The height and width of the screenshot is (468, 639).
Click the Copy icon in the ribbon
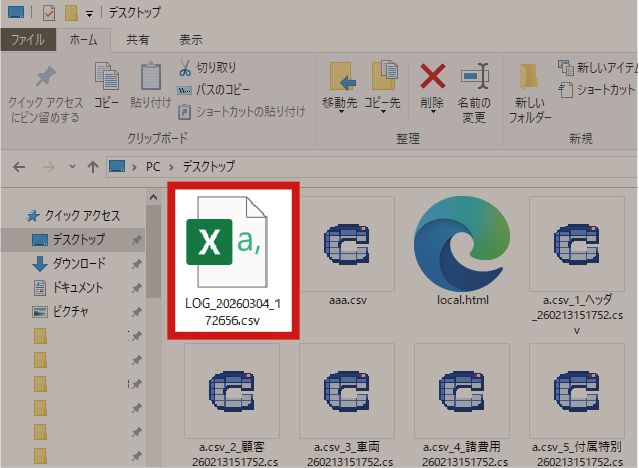106,77
